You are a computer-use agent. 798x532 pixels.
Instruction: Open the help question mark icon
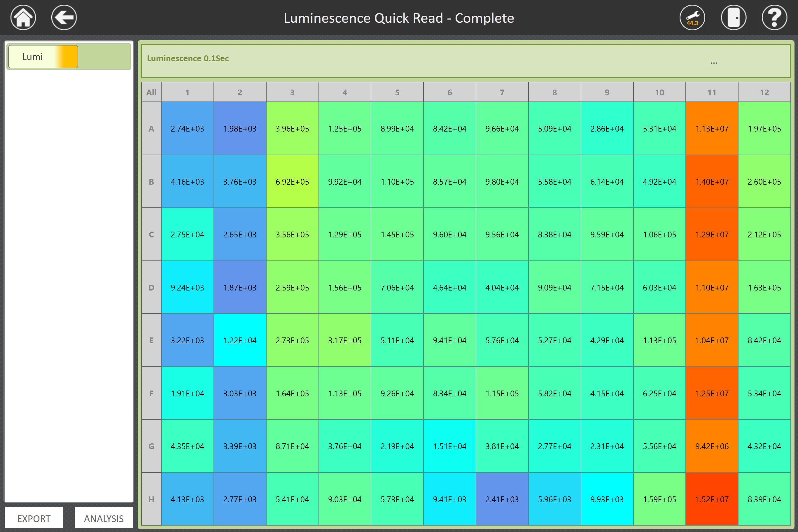pos(774,17)
